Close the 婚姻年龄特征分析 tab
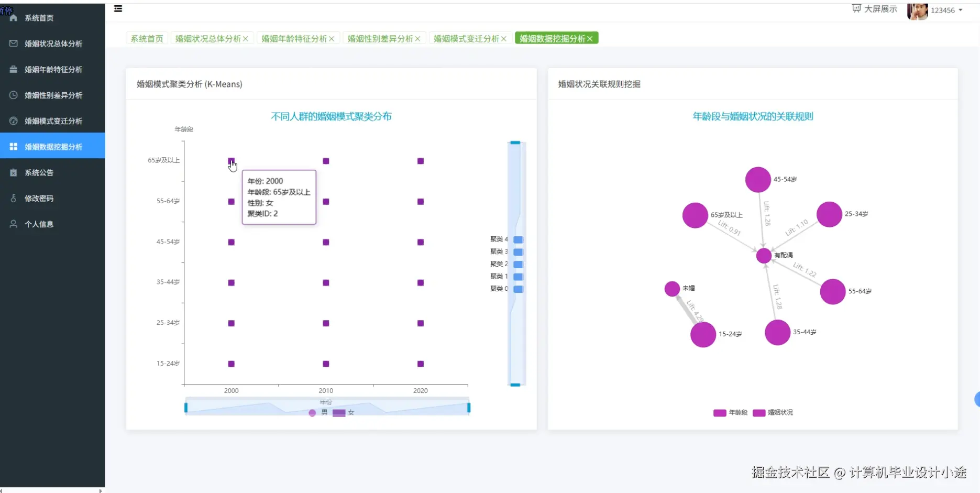Viewport: 980px width, 493px height. click(332, 39)
